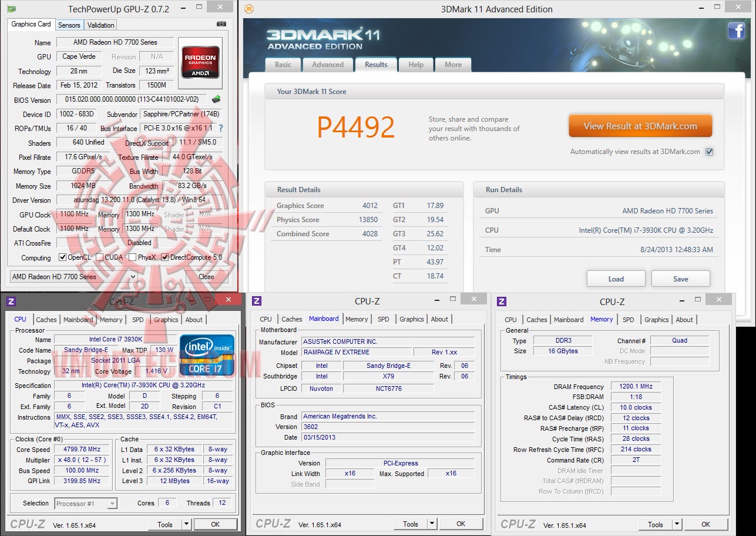This screenshot has height=536, width=756.
Task: Uncheck Automatically view results at 3DMark.com
Action: point(709,152)
